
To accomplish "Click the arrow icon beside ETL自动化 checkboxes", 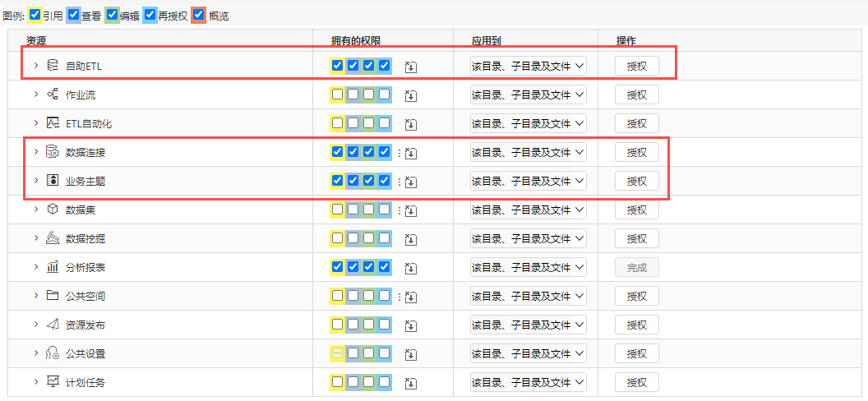I will [411, 124].
